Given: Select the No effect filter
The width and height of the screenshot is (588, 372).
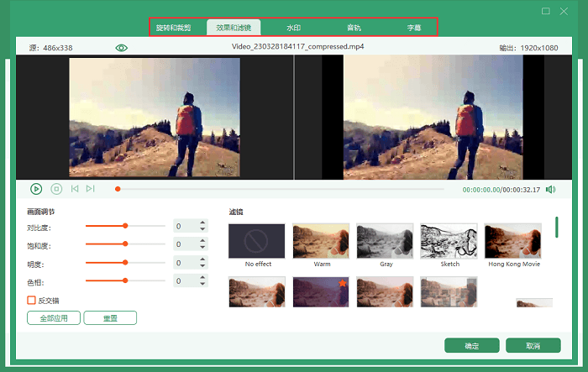Looking at the screenshot, I should (x=257, y=241).
